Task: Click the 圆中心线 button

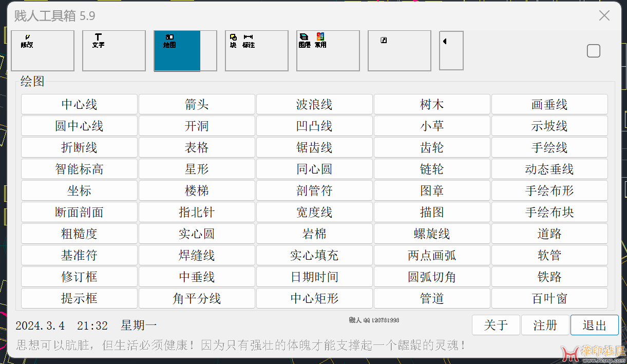Action: [x=79, y=126]
